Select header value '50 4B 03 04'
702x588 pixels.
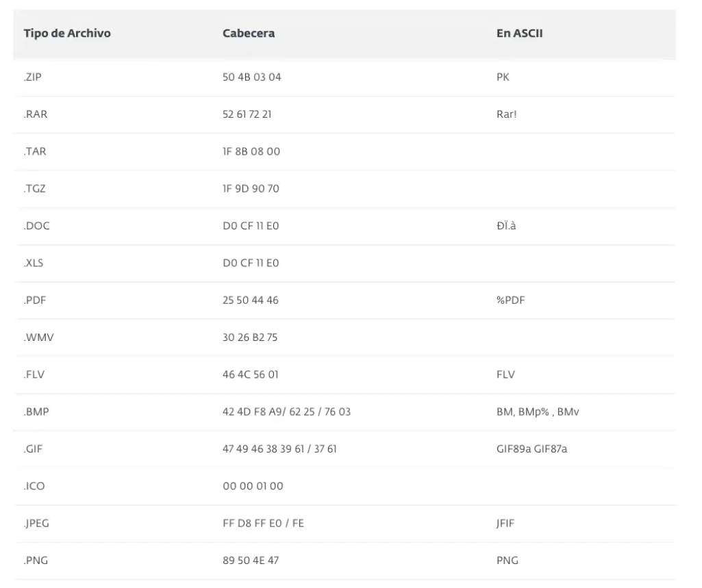pyautogui.click(x=251, y=77)
